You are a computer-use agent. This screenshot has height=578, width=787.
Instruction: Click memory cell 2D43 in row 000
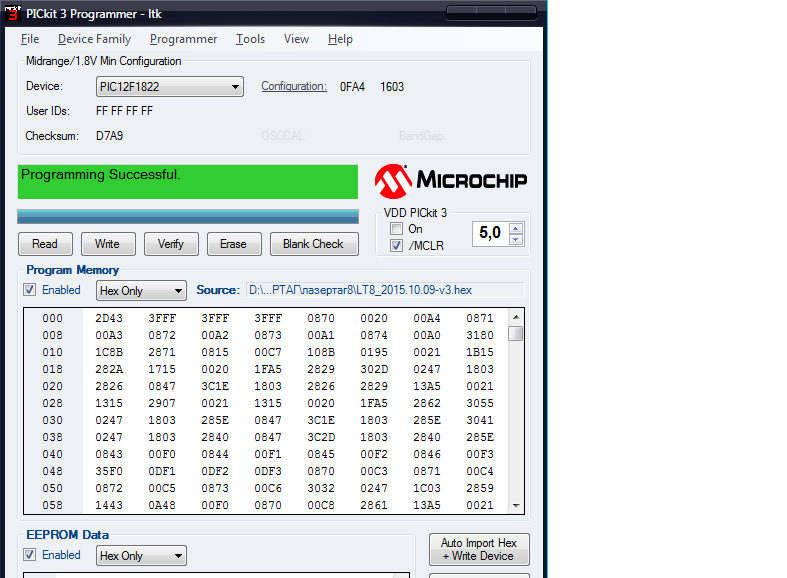coord(109,318)
